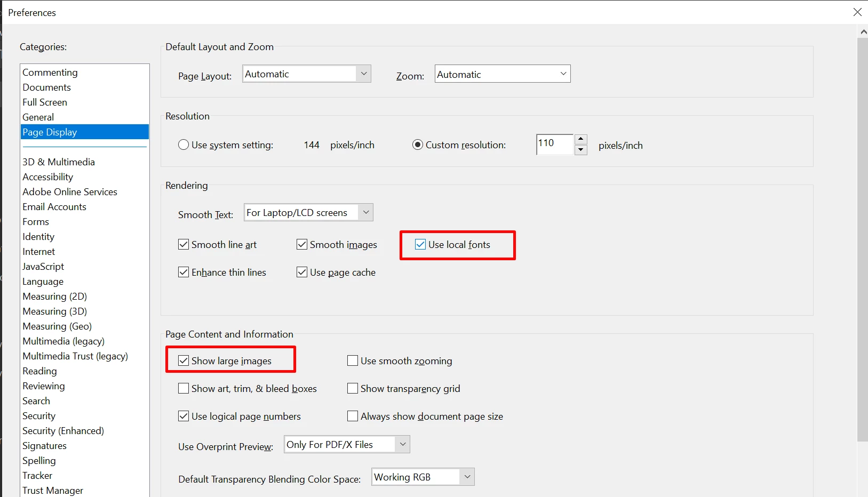868x497 pixels.
Task: Select Accessibility category
Action: [84, 177]
